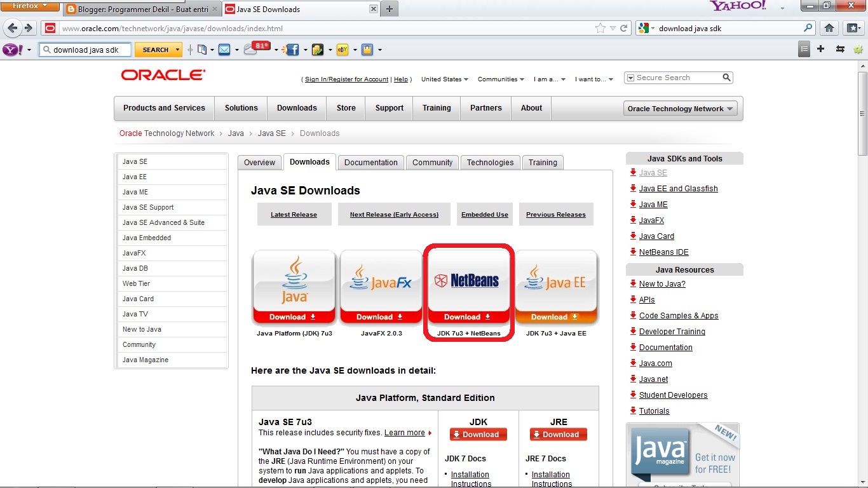The image size is (868, 488).
Task: Open the Yahoo toolbar mail envelope icon
Action: (x=224, y=50)
